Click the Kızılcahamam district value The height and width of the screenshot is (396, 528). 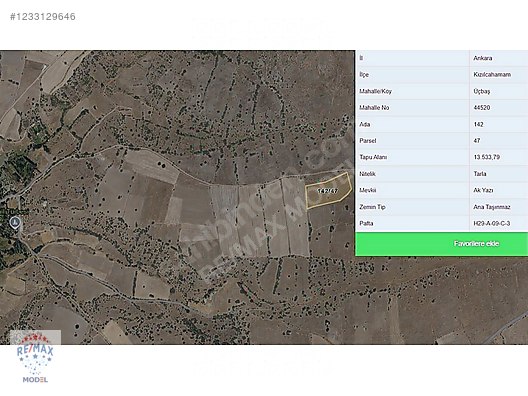point(492,74)
